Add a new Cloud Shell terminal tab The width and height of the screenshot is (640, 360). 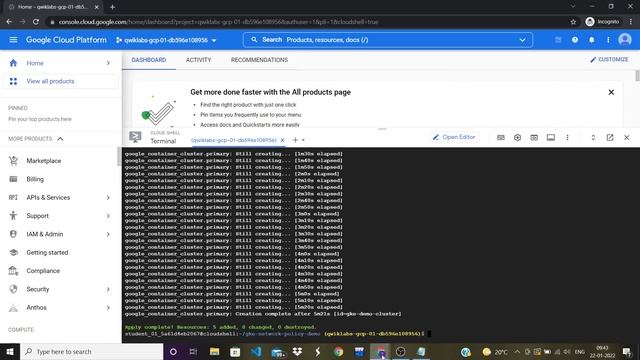click(295, 140)
